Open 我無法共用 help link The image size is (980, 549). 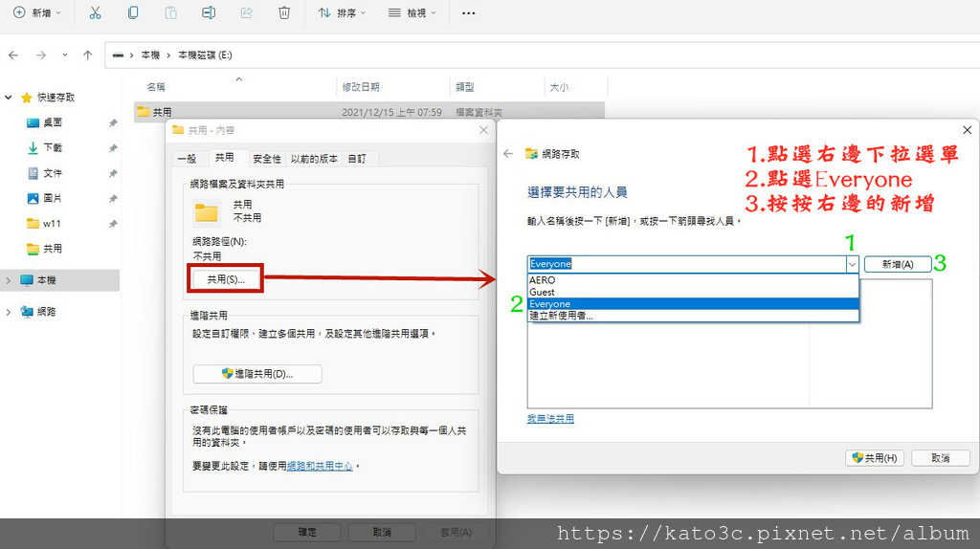point(550,419)
